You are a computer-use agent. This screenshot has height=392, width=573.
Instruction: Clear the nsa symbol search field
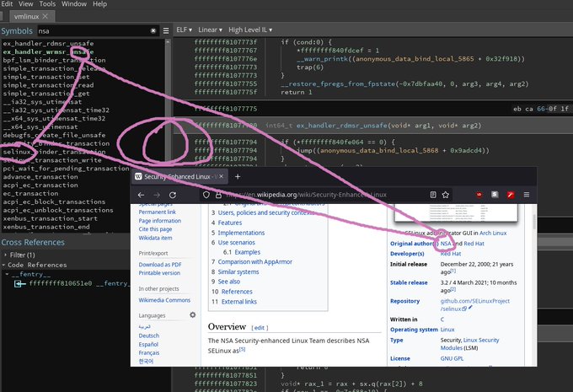[153, 31]
